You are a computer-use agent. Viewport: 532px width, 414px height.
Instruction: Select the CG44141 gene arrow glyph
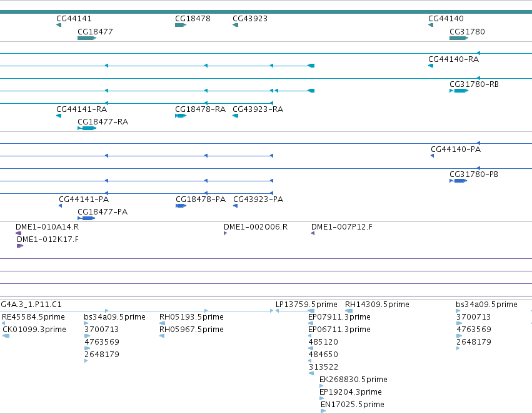coord(59,25)
